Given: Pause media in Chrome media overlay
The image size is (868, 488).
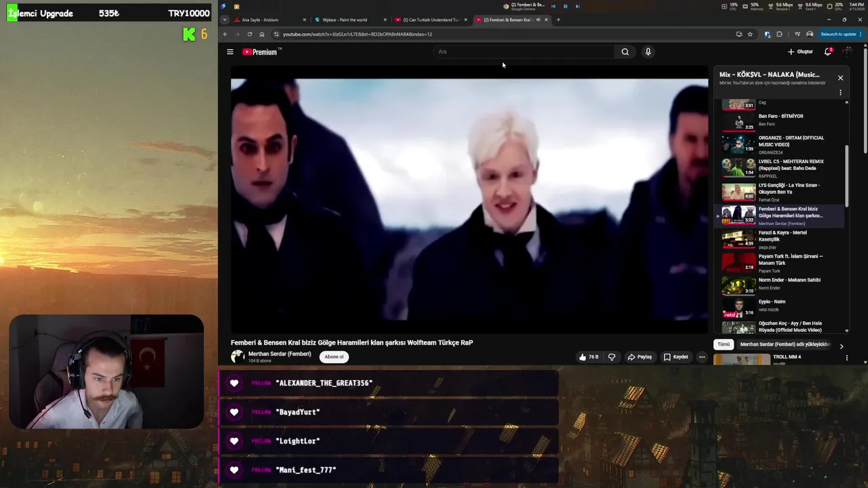Looking at the screenshot, I should [x=565, y=6].
